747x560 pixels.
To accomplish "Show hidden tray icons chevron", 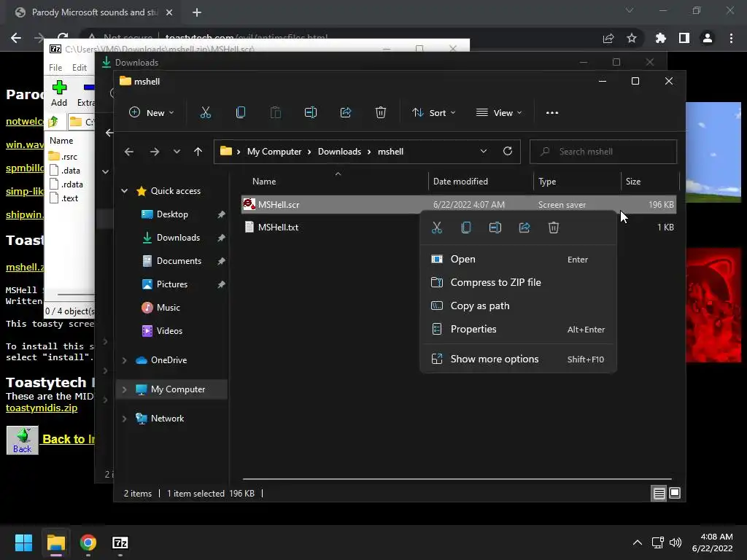I will (638, 542).
